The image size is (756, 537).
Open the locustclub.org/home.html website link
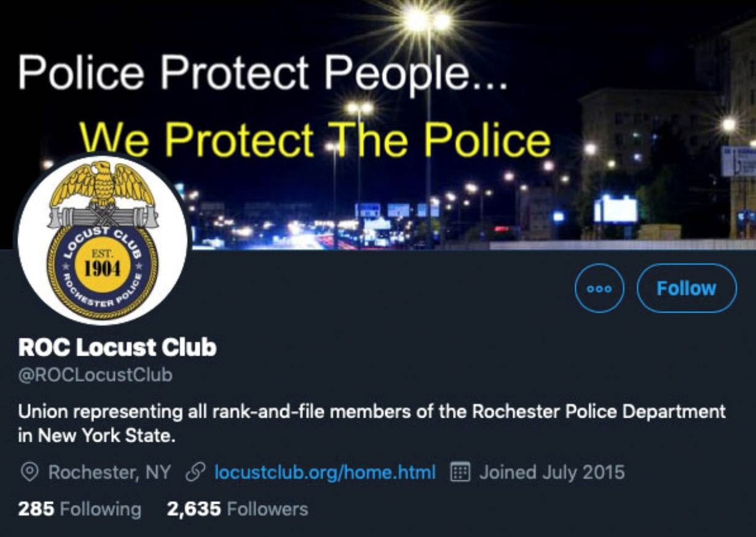(x=325, y=472)
